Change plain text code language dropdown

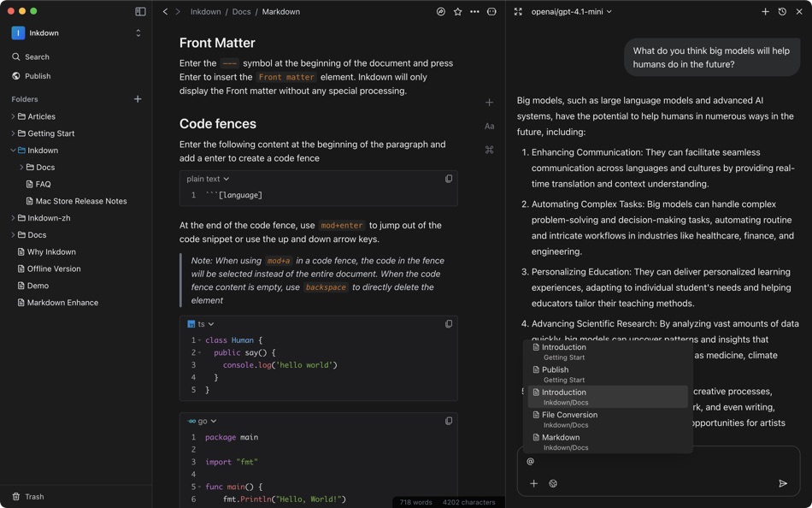coord(208,179)
